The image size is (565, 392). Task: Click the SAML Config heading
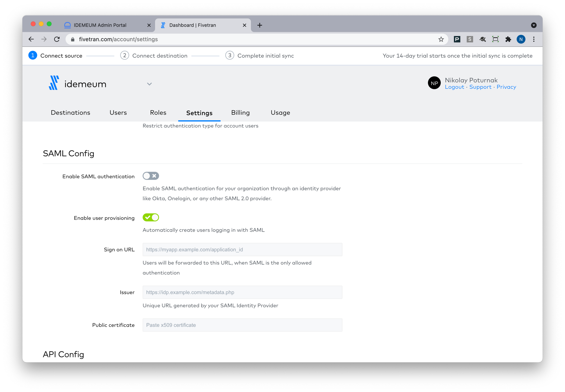[69, 153]
